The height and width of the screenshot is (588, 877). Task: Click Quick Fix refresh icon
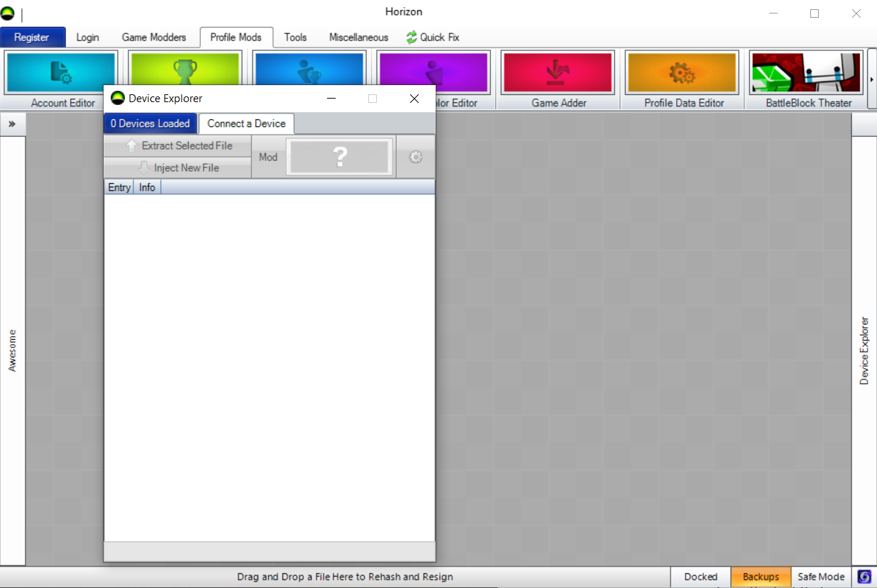point(412,38)
